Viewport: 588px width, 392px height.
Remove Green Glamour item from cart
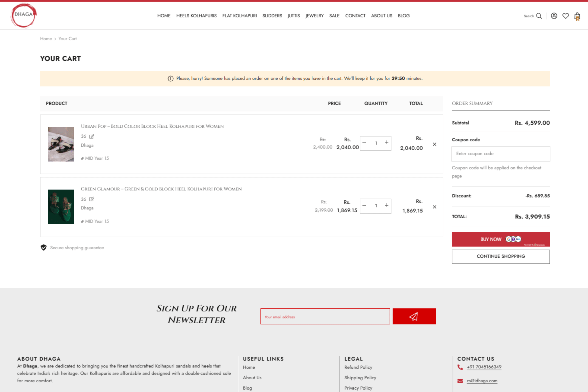click(x=435, y=207)
